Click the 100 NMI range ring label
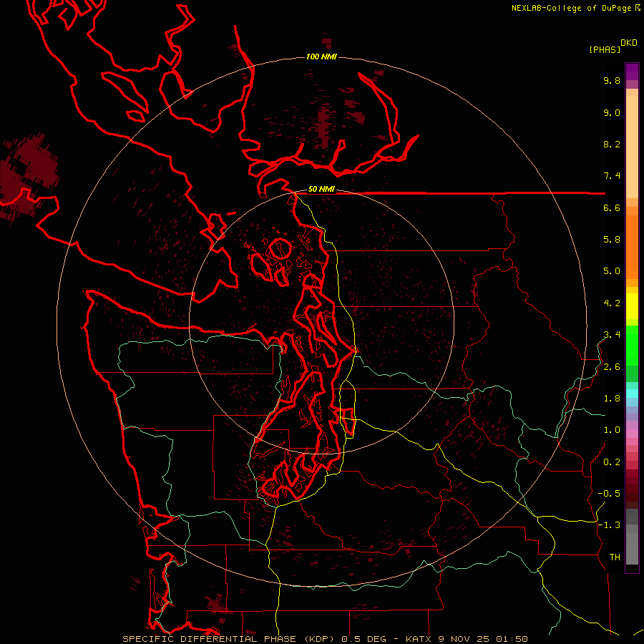Viewport: 644px width, 644px height. pos(321,57)
